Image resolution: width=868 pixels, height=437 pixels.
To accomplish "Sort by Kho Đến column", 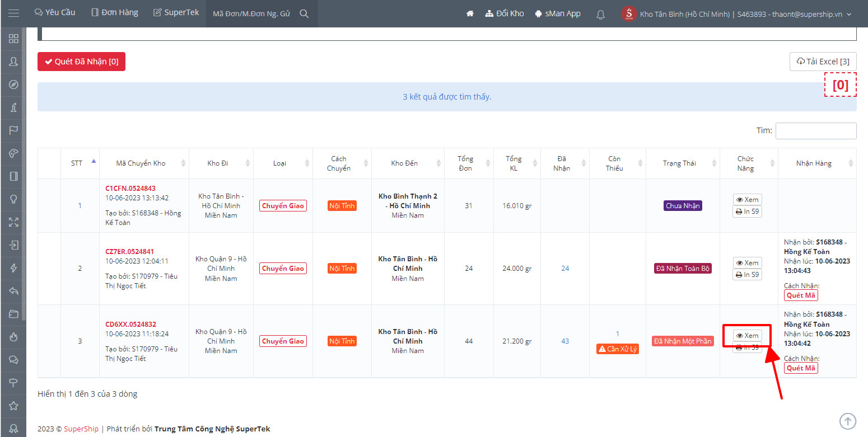I will pos(408,163).
